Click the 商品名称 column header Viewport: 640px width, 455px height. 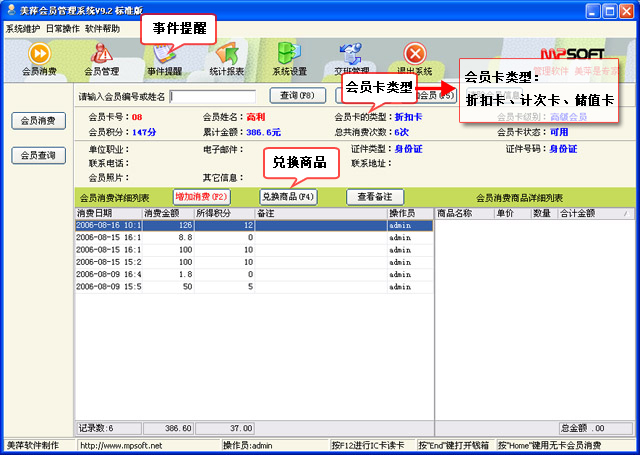(457, 213)
